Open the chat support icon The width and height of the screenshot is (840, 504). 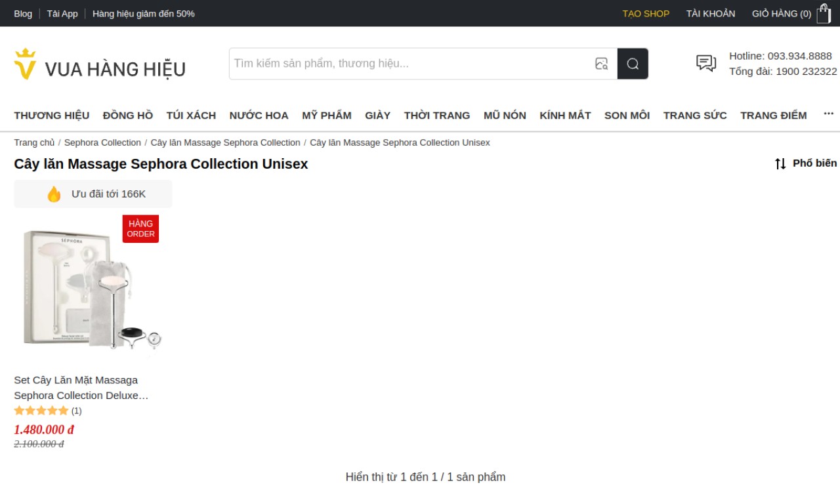point(706,64)
